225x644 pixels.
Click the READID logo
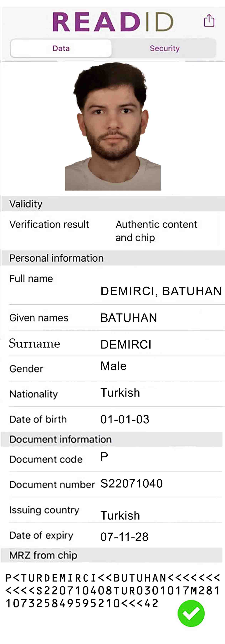click(x=113, y=22)
